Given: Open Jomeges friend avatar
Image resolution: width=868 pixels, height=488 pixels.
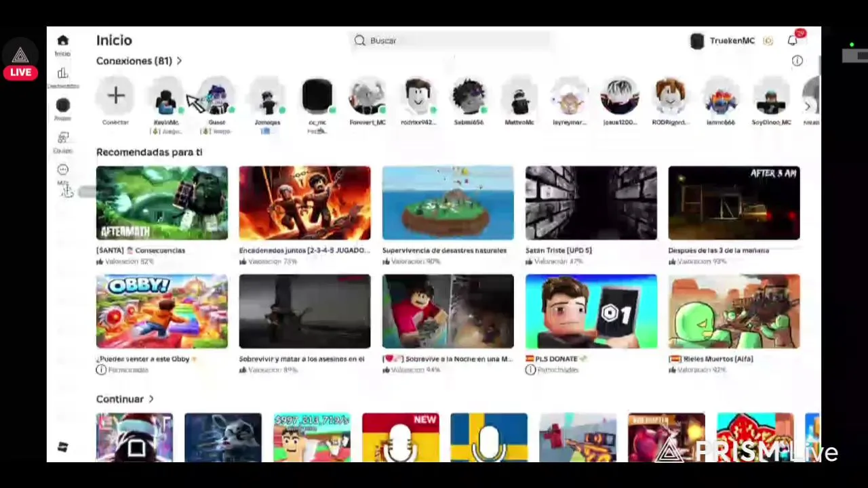Looking at the screenshot, I should coord(267,96).
